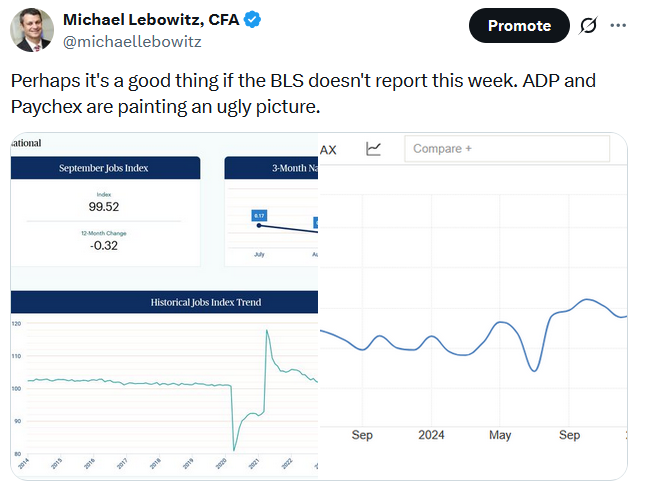Viewport: 645px width, 492px height.
Task: Click the tweet text about BLS
Action: point(310,93)
